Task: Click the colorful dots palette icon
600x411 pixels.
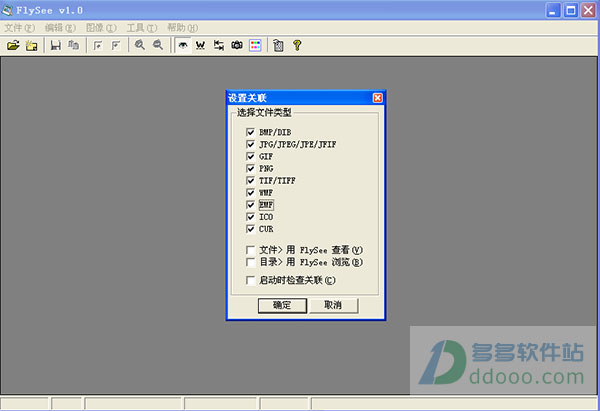Action: click(x=255, y=45)
